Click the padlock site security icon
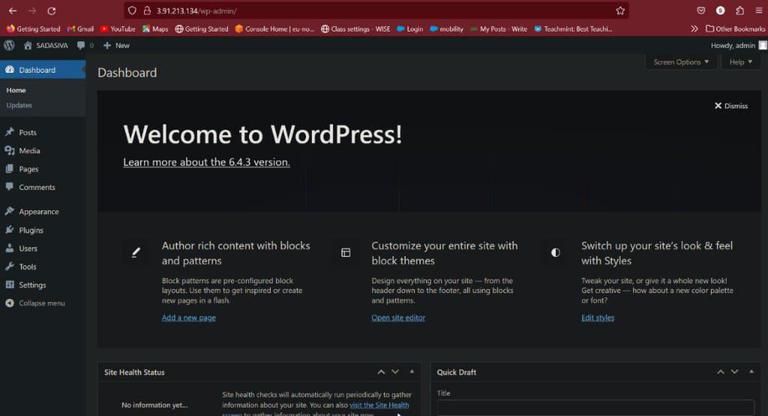Screen dimensions: 768x416 pyautogui.click(x=147, y=10)
